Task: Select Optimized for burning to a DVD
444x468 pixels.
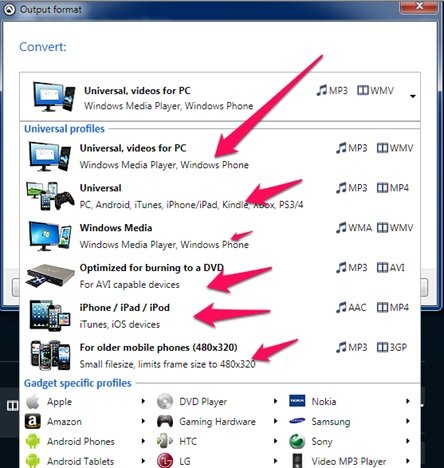Action: pos(220,276)
